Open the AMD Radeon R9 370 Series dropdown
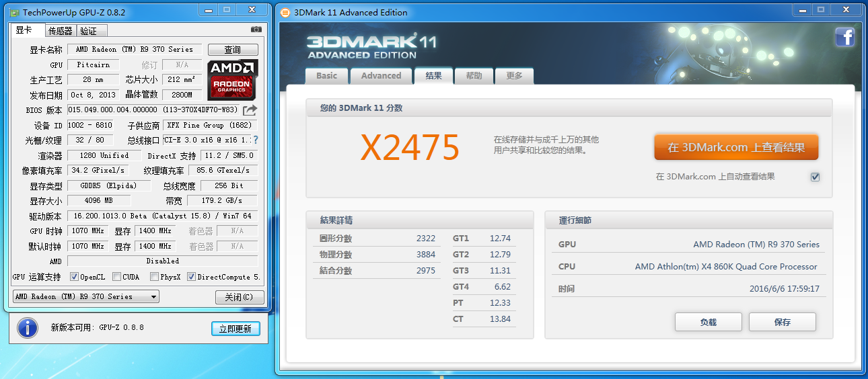This screenshot has width=868, height=379. [86, 296]
